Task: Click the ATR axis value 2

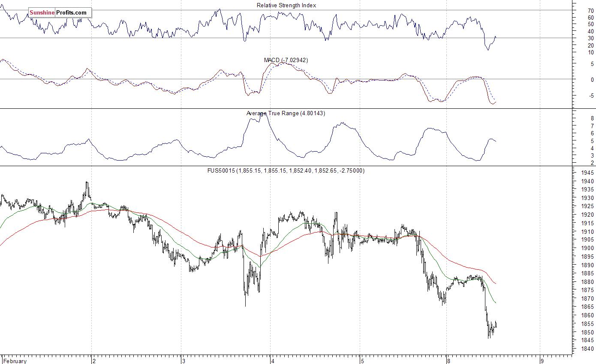Action: tap(592, 163)
